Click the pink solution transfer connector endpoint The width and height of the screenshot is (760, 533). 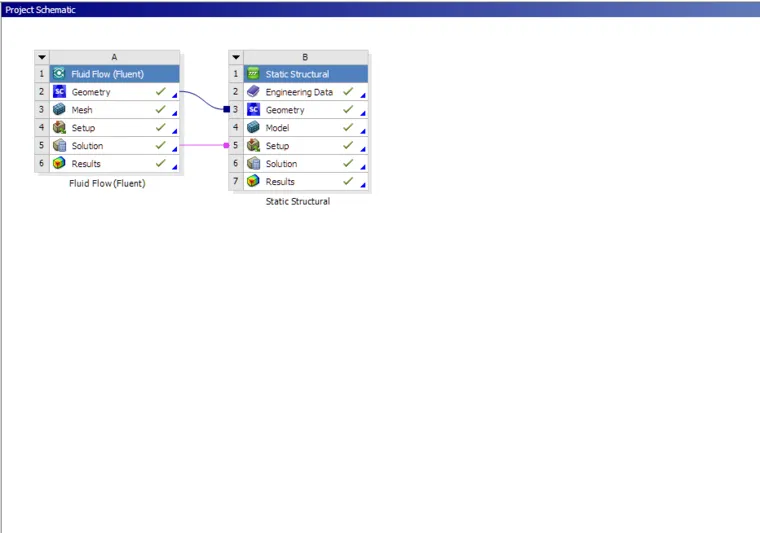[x=226, y=145]
